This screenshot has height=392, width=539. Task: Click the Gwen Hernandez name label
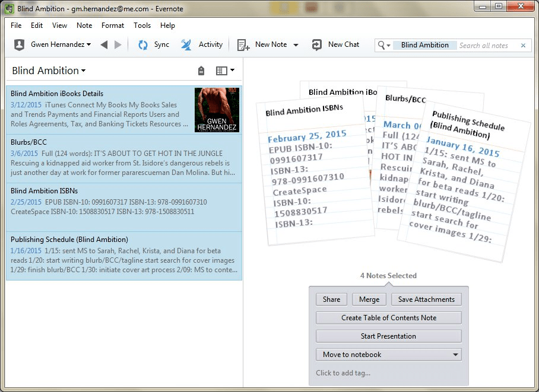[58, 44]
